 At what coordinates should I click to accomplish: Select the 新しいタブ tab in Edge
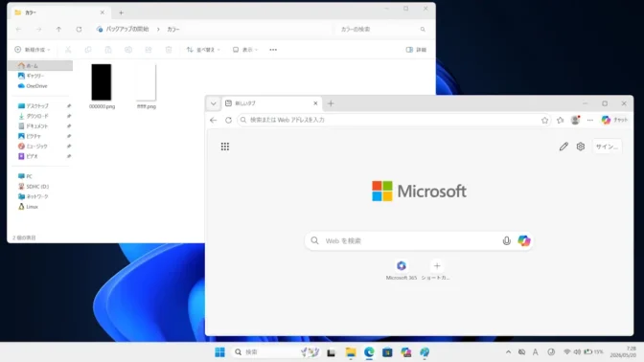[271, 103]
